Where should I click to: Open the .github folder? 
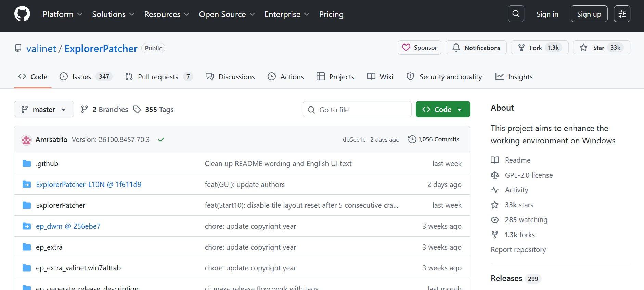(x=47, y=163)
